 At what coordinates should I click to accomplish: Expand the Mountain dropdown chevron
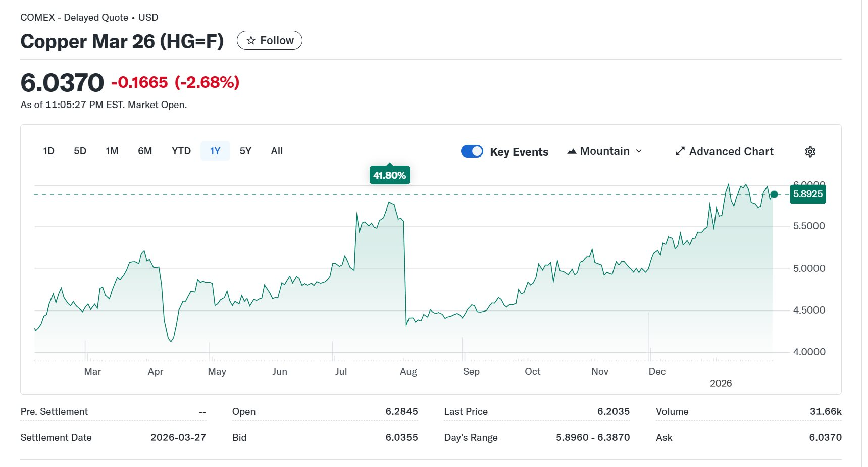pyautogui.click(x=639, y=151)
